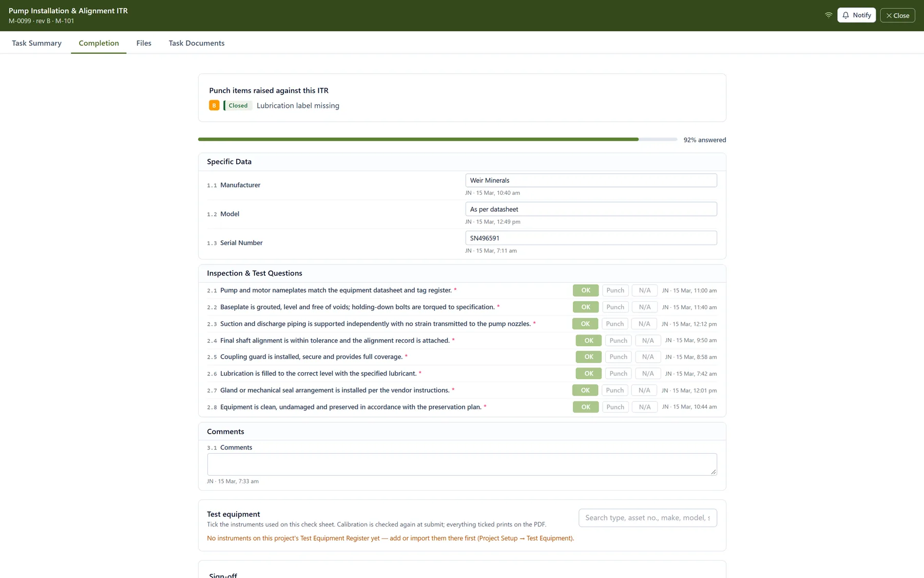Set N/A for piping strain question 2.3

(x=644, y=324)
